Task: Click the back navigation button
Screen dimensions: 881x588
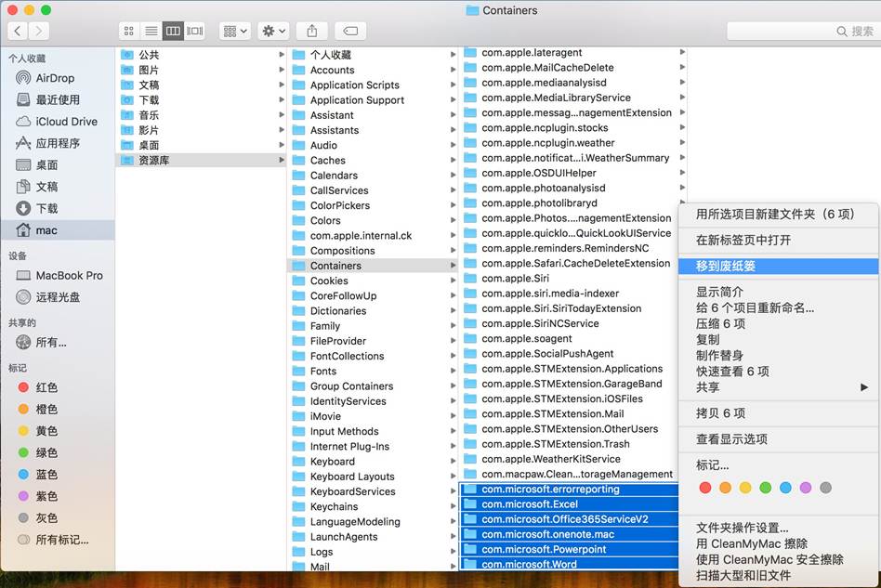Action: point(17,30)
